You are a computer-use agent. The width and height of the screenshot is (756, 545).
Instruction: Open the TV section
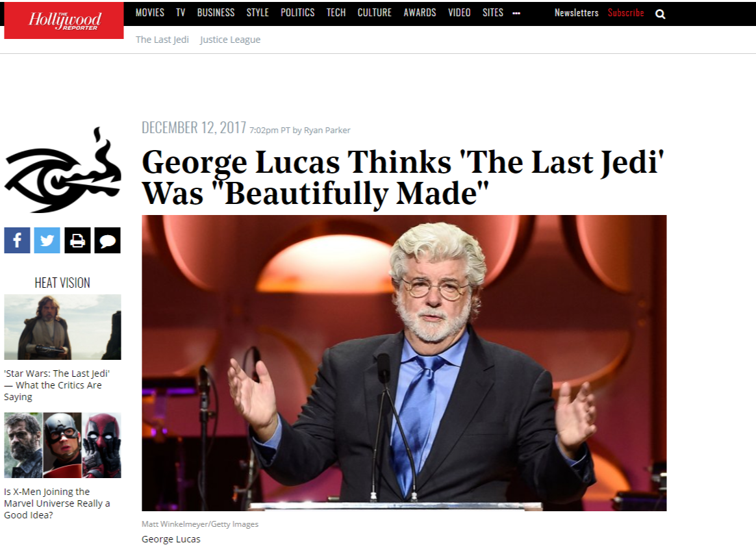181,12
